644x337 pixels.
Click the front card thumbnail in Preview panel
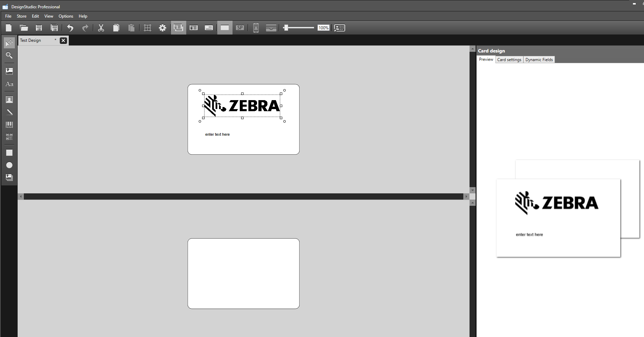click(558, 218)
